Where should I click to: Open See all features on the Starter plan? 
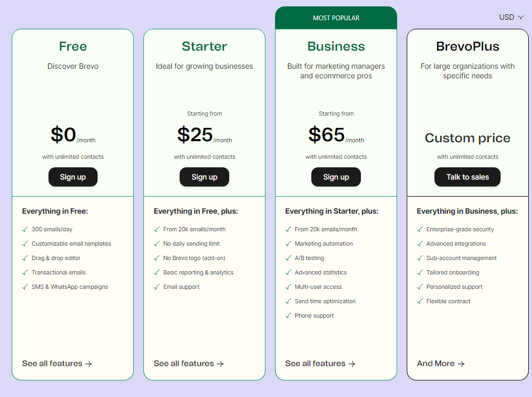coord(184,363)
